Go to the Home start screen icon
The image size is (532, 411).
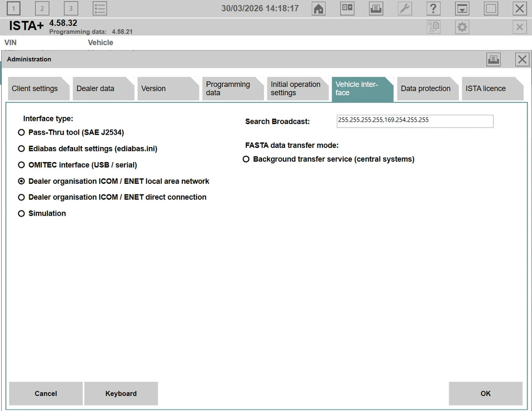pos(318,8)
